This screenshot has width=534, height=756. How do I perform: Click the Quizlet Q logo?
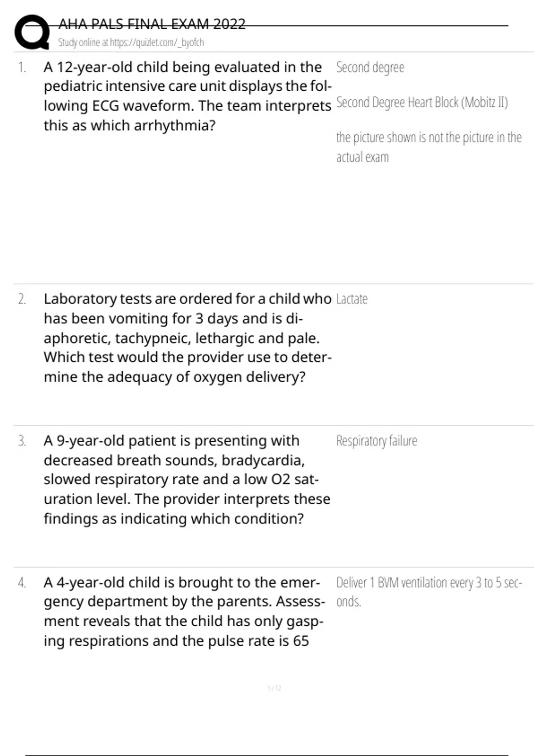tap(32, 32)
